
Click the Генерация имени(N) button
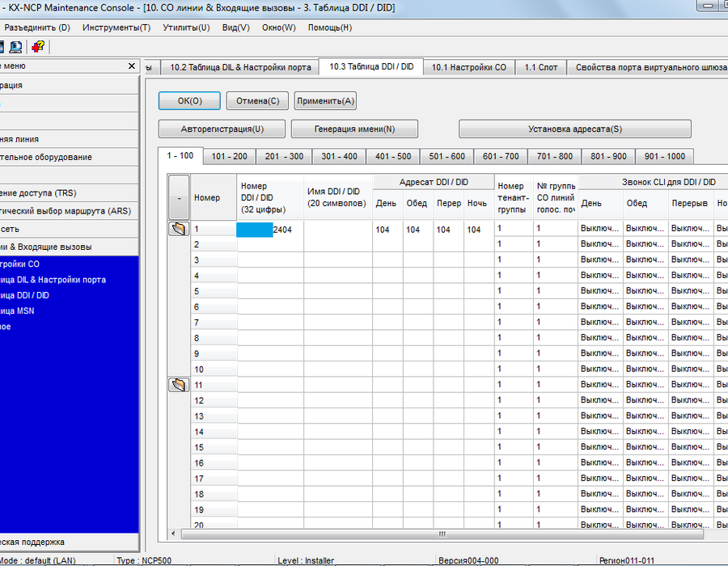(x=355, y=129)
